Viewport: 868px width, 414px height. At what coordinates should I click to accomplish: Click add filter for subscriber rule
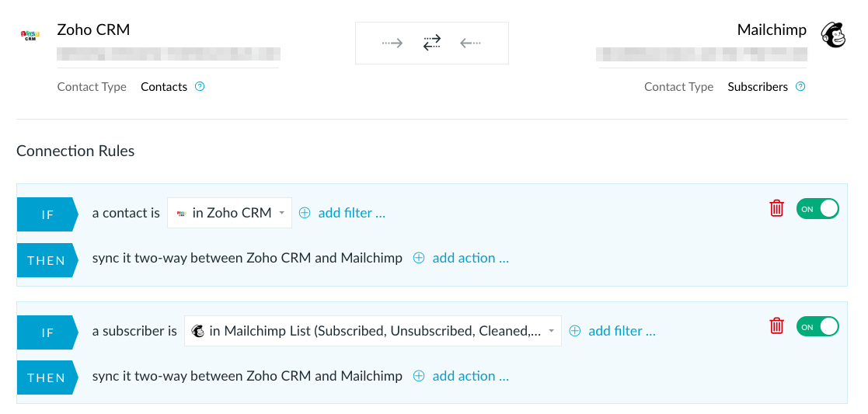(x=612, y=331)
